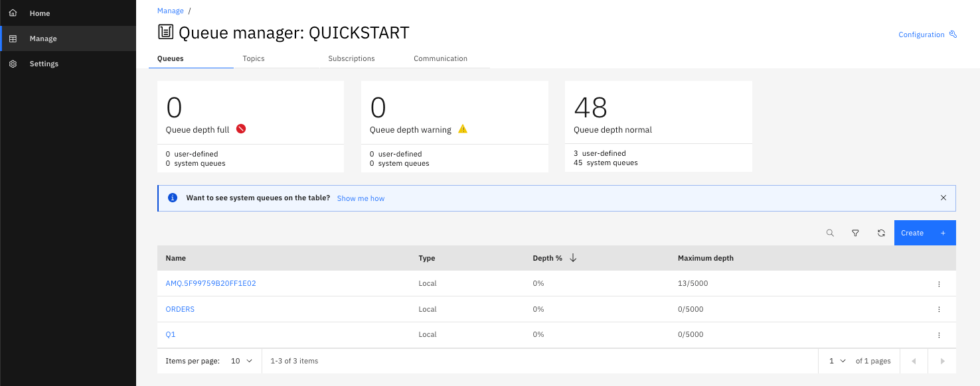Click the next page arrow in pagination
Viewport: 980px width, 386px height.
(x=942, y=361)
